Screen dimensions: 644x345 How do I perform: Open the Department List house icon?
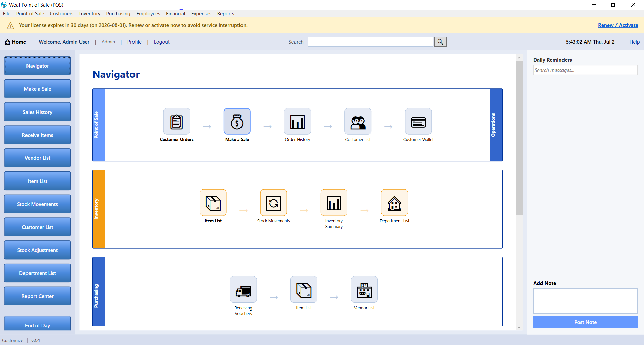[x=394, y=203]
